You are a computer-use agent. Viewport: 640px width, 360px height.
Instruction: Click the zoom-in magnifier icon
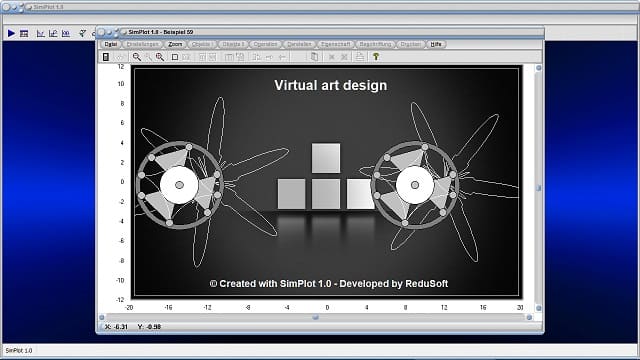pyautogui.click(x=137, y=57)
